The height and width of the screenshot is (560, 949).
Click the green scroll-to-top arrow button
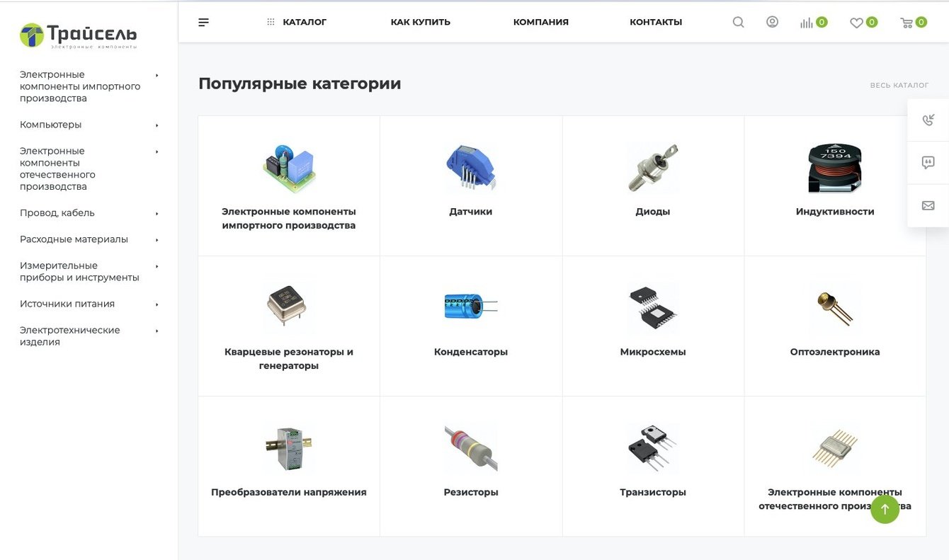885,509
